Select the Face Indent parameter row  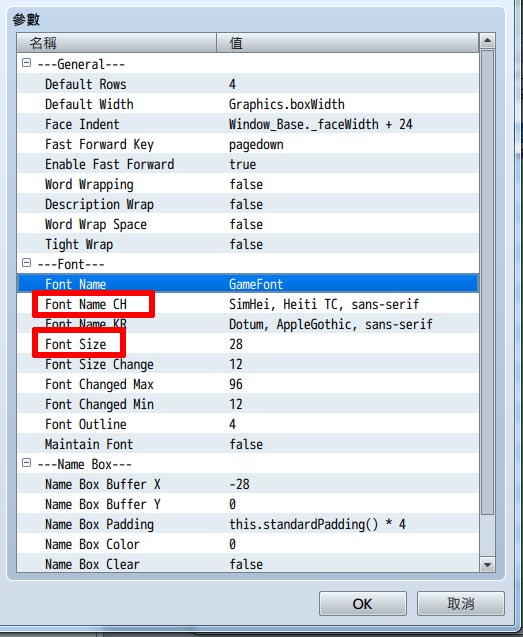point(248,124)
